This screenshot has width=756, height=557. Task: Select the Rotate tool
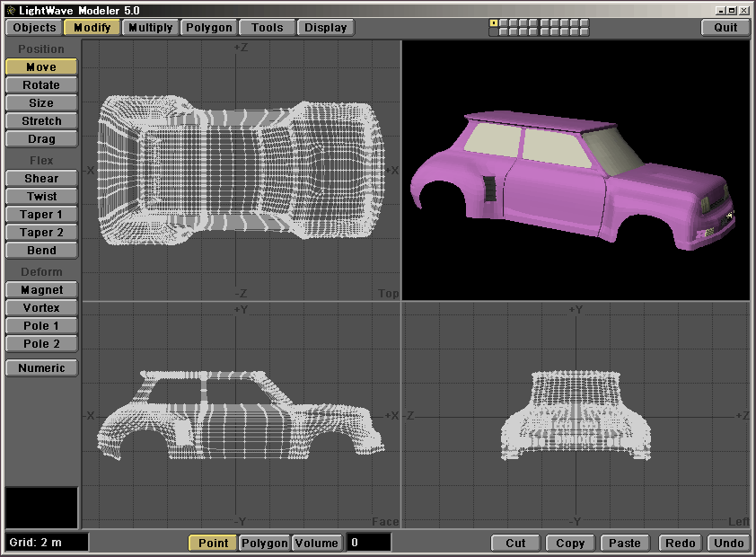41,85
